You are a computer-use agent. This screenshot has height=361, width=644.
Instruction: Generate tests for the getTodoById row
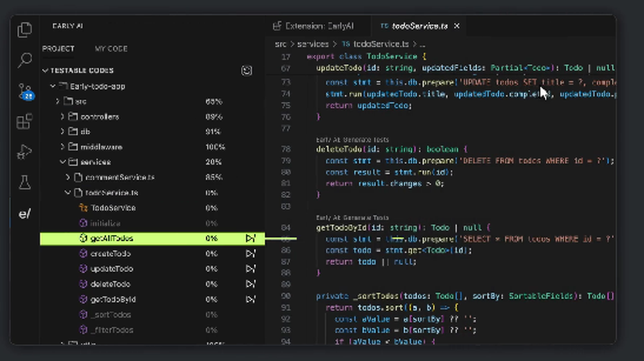251,299
